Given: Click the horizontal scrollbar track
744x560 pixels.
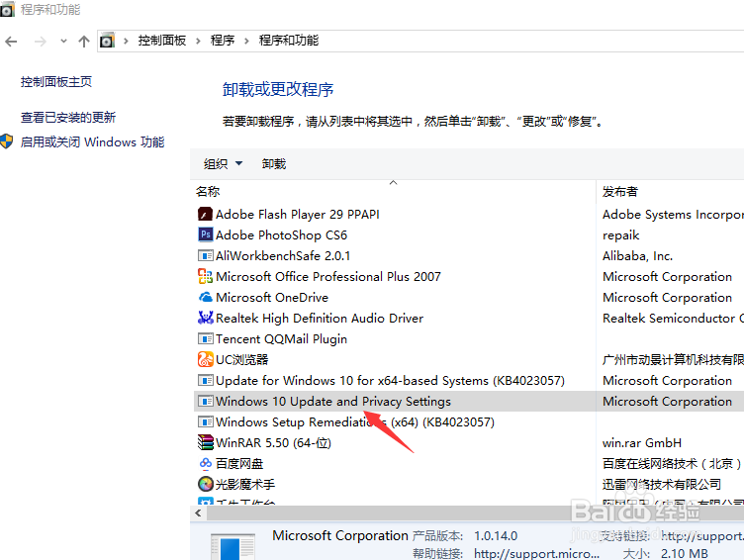Looking at the screenshot, I should pyautogui.click(x=475, y=513).
